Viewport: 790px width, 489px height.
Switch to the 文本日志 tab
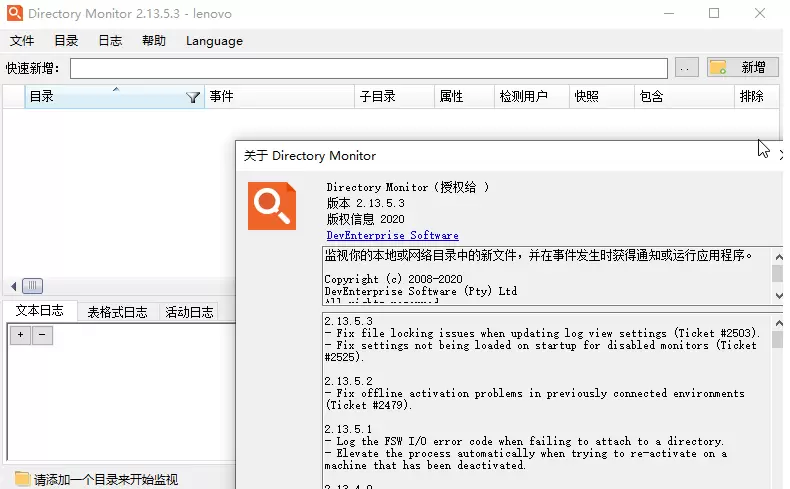click(40, 311)
